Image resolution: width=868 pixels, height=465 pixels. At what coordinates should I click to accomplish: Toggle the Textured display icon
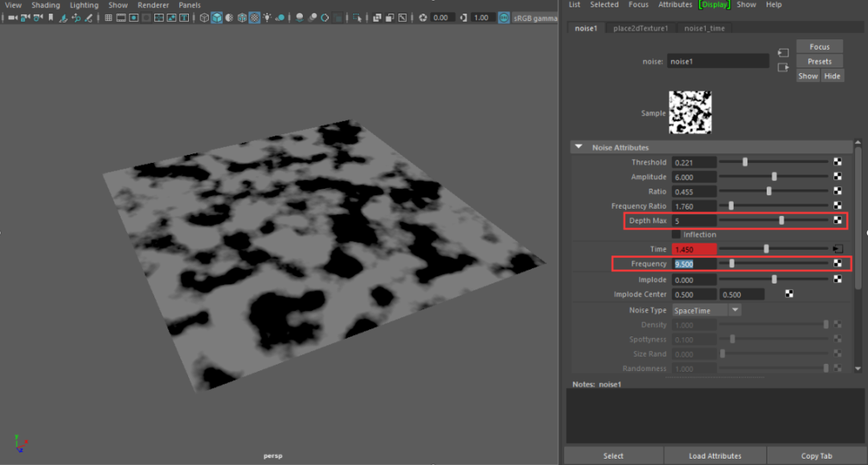click(255, 18)
